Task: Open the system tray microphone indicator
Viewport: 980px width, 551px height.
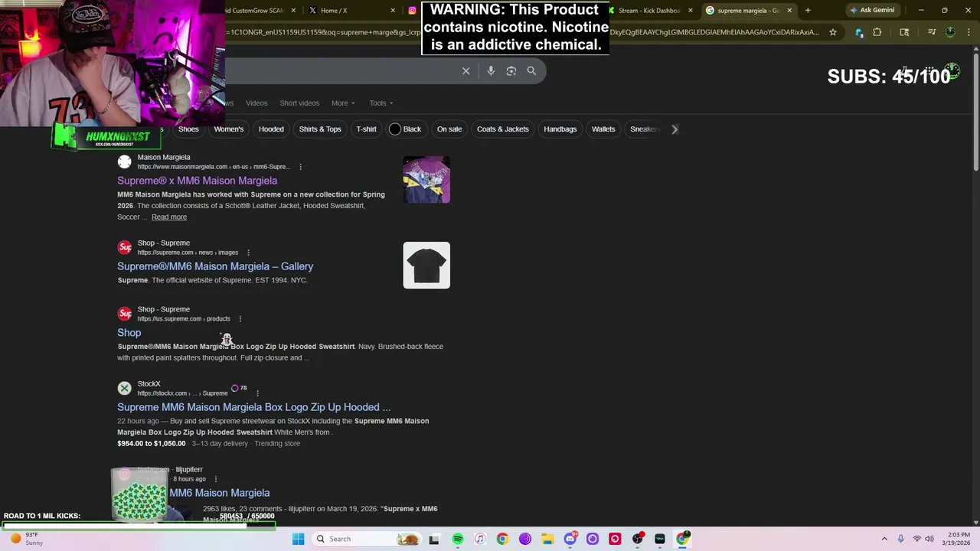Action: (x=900, y=539)
